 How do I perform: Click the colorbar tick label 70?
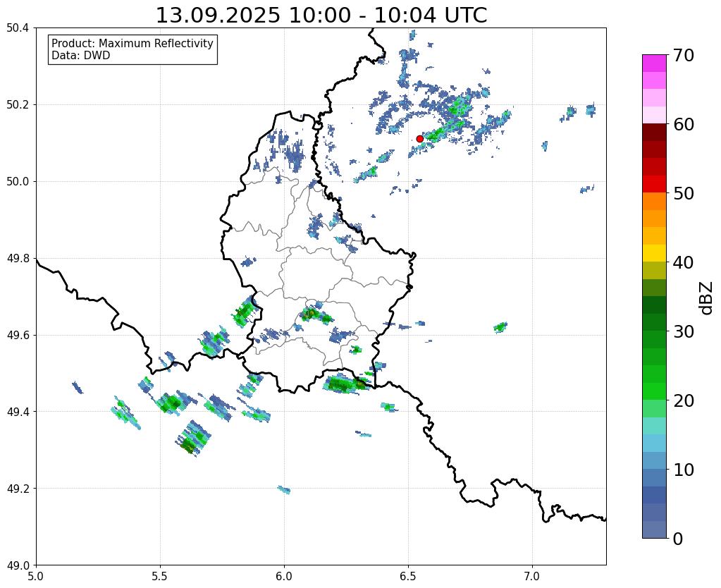(x=683, y=55)
